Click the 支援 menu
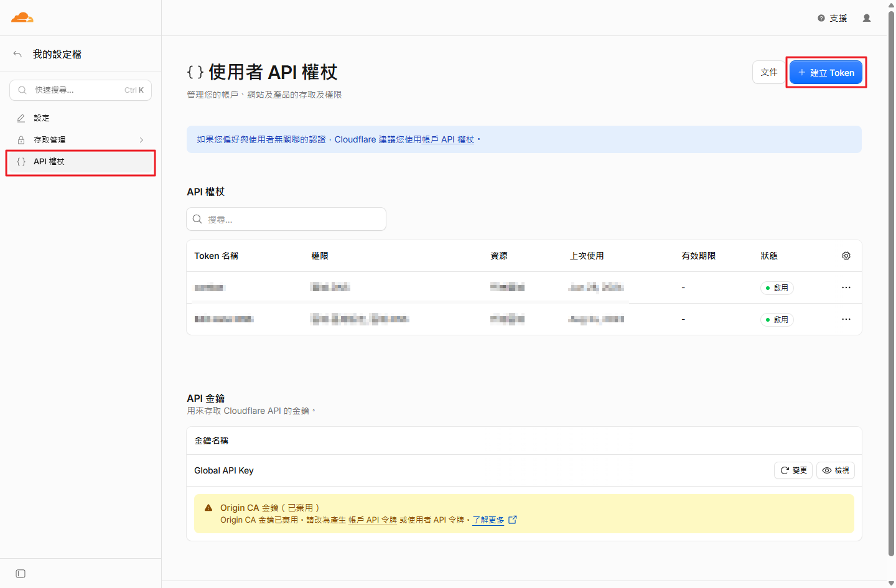This screenshot has width=896, height=588. [833, 18]
